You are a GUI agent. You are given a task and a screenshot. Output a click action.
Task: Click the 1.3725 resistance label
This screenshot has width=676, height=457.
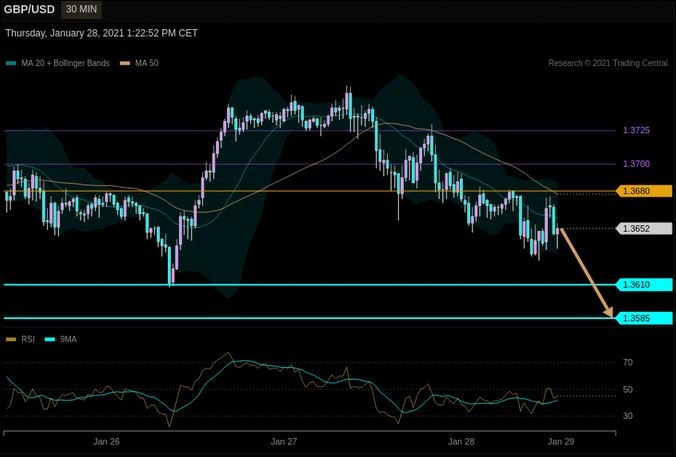636,130
